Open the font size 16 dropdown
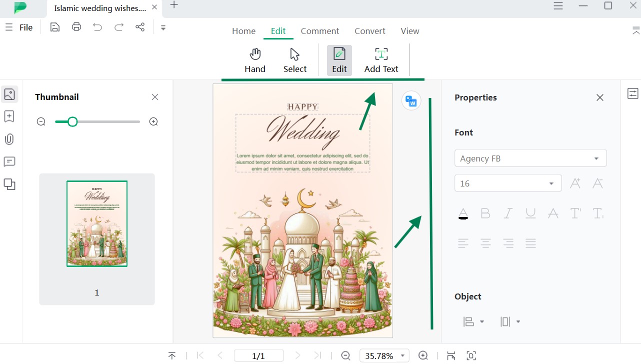The height and width of the screenshot is (364, 641). pyautogui.click(x=508, y=183)
